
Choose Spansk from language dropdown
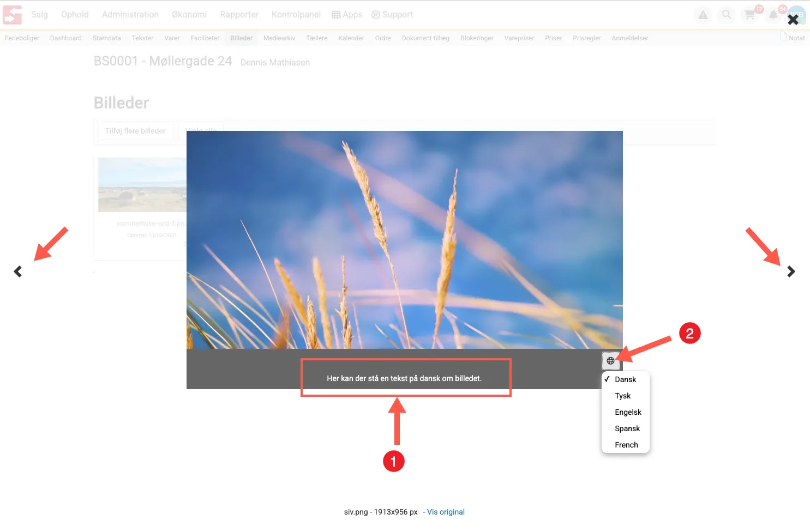pyautogui.click(x=627, y=428)
